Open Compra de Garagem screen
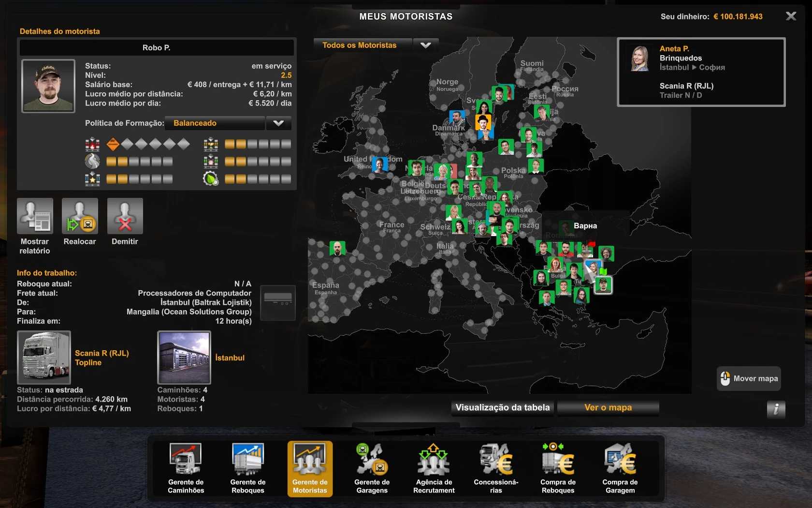The image size is (812, 508). click(620, 468)
